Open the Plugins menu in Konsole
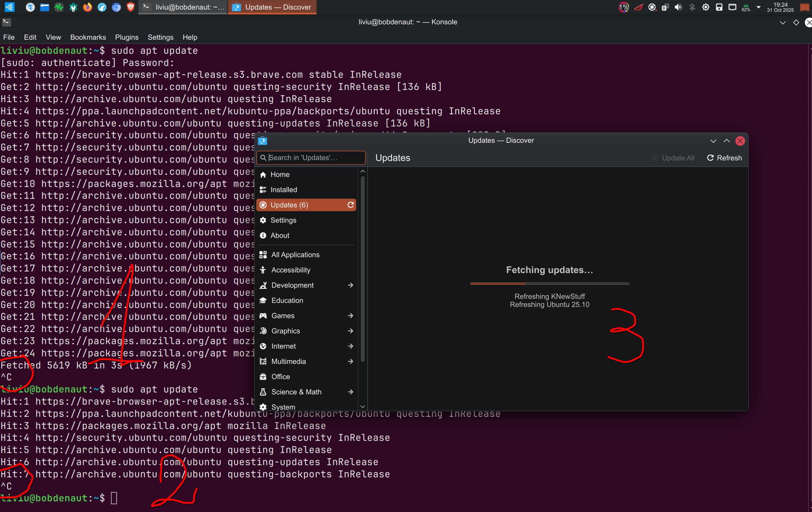This screenshot has width=812, height=512. point(126,37)
